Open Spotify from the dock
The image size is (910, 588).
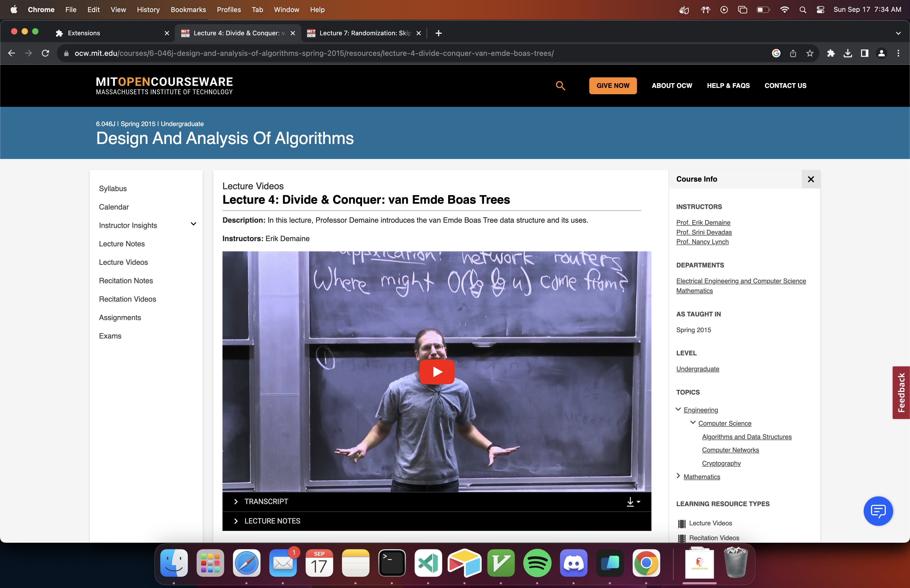click(537, 563)
